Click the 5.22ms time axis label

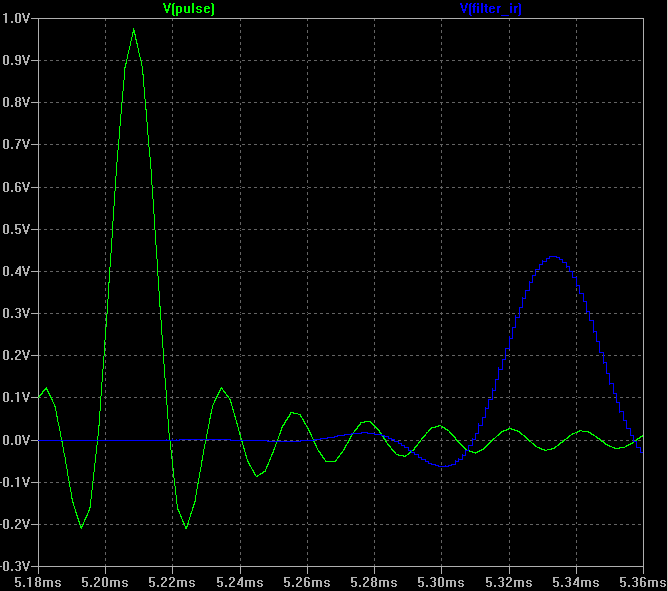(x=172, y=582)
